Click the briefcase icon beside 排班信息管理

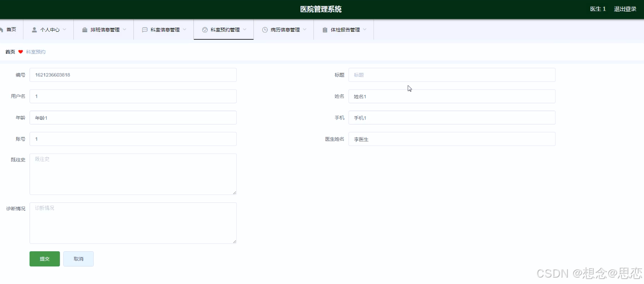[x=85, y=30]
